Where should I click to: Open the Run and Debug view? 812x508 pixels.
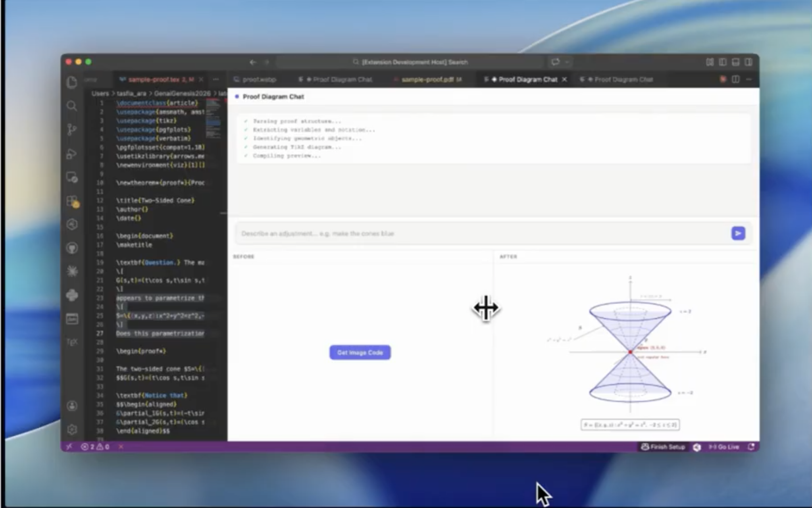tap(72, 154)
